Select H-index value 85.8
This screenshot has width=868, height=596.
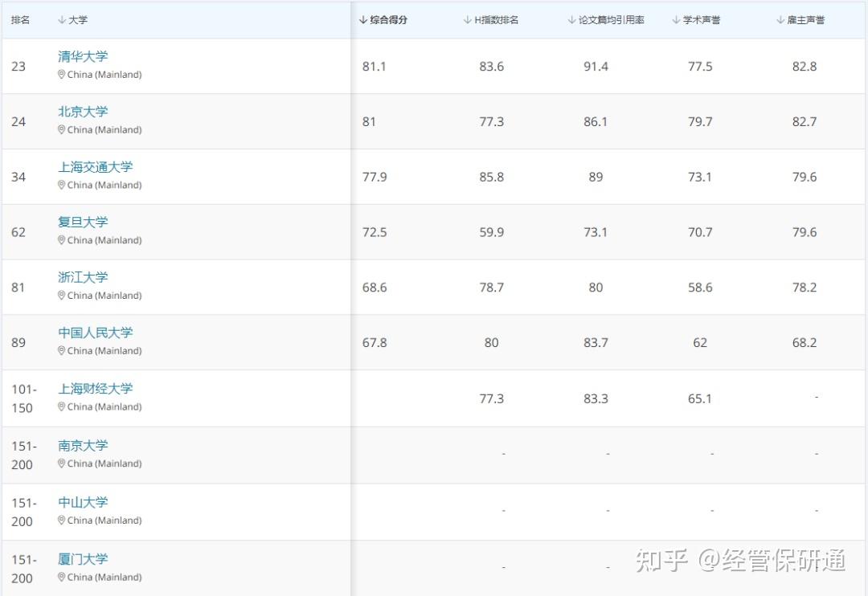pos(492,177)
